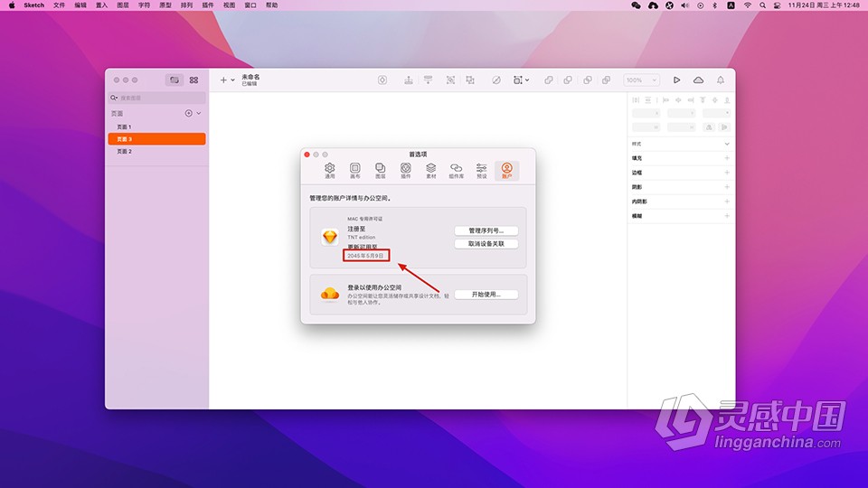Click the Bring Forward toolbar icon
The image size is (868, 488).
[409, 80]
